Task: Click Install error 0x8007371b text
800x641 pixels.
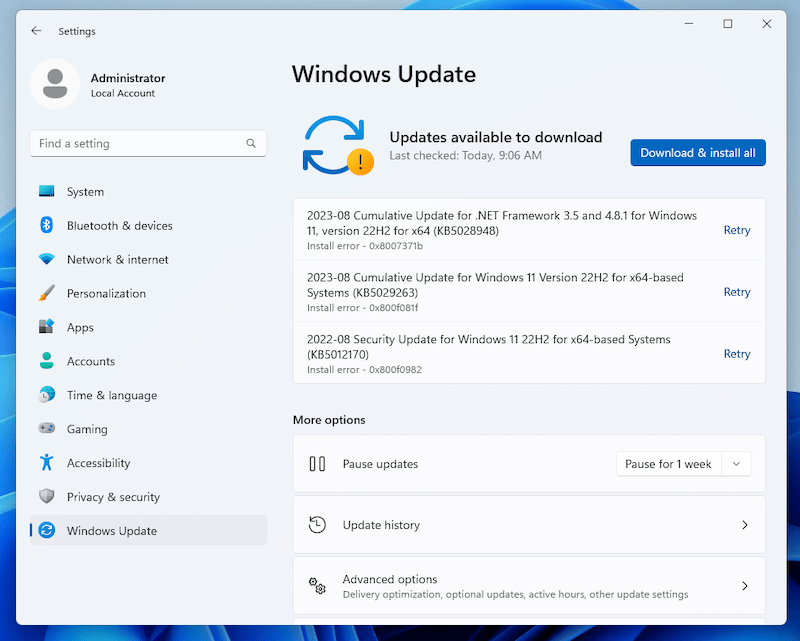Action: [x=365, y=246]
